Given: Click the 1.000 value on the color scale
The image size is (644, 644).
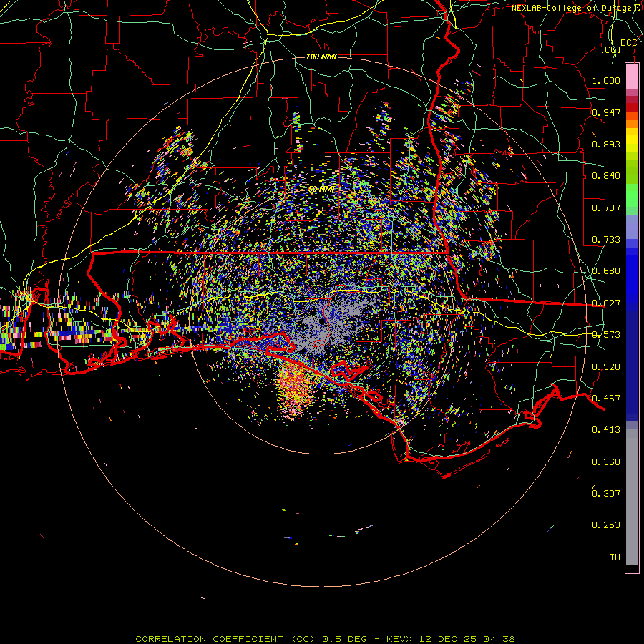Looking at the screenshot, I should tap(606, 80).
